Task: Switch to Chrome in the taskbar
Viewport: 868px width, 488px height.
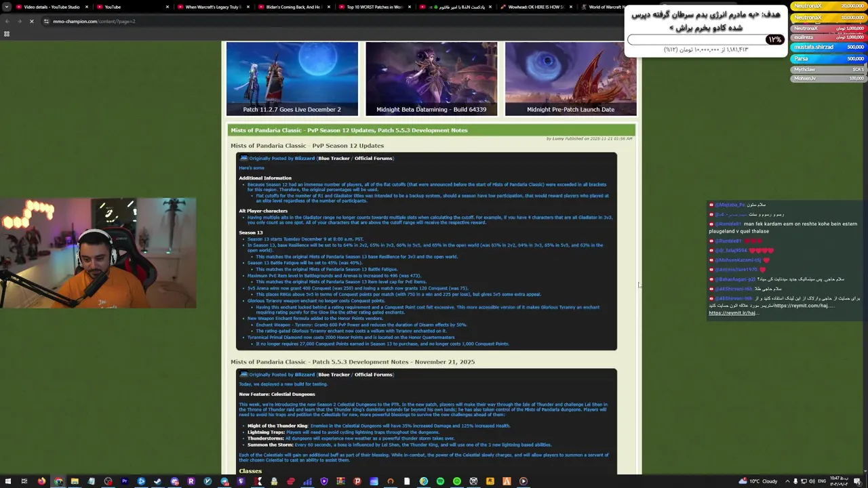Action: [58, 481]
